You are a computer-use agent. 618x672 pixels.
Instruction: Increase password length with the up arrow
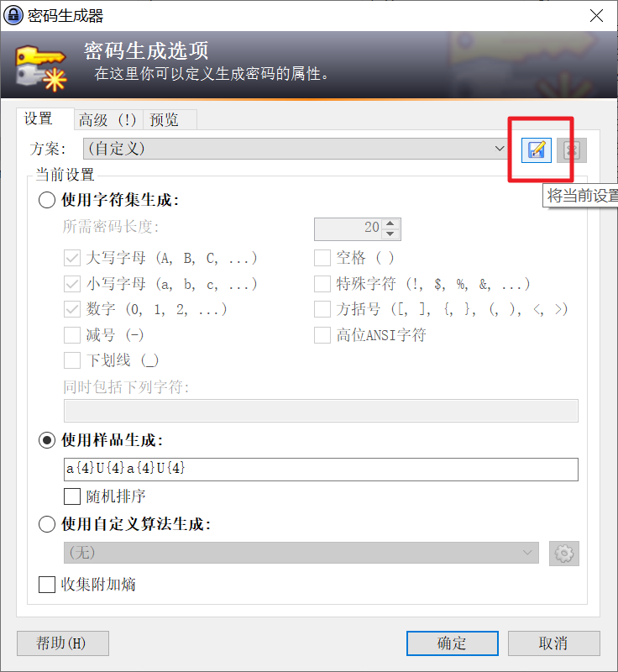coord(390,223)
